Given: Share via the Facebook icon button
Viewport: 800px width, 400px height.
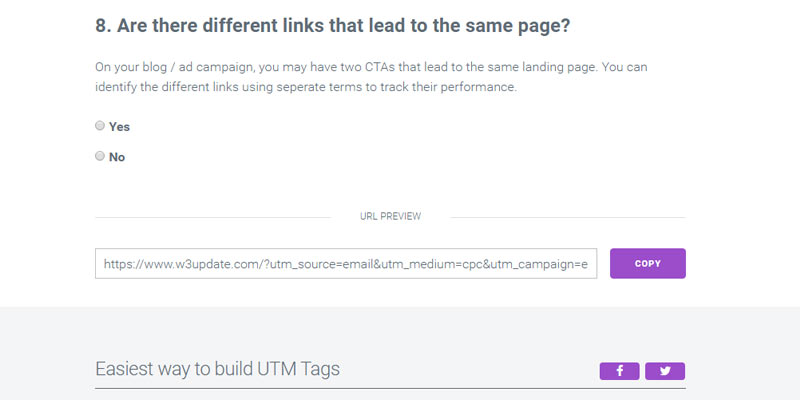Looking at the screenshot, I should point(619,371).
